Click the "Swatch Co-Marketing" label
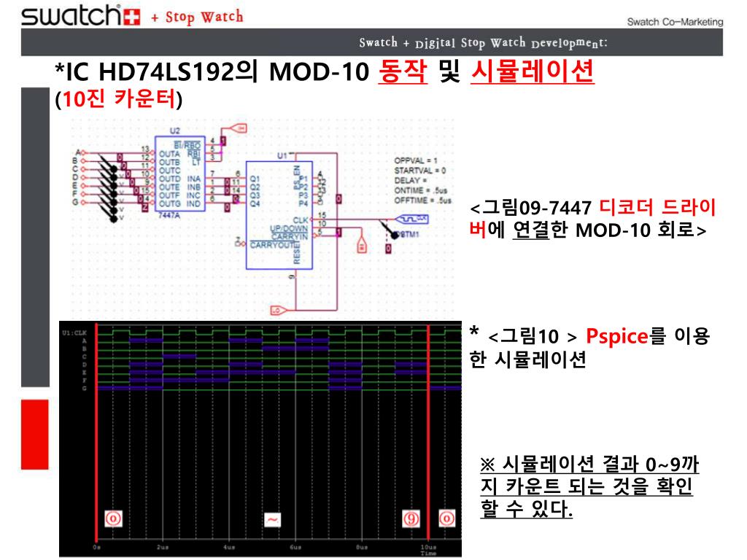Screen dimensions: 747x560 (675, 22)
